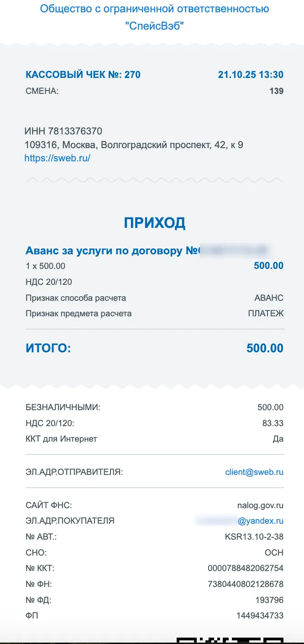Open the https://sweb.ru/ link
Screen dimensions: 304x644
(x=57, y=158)
